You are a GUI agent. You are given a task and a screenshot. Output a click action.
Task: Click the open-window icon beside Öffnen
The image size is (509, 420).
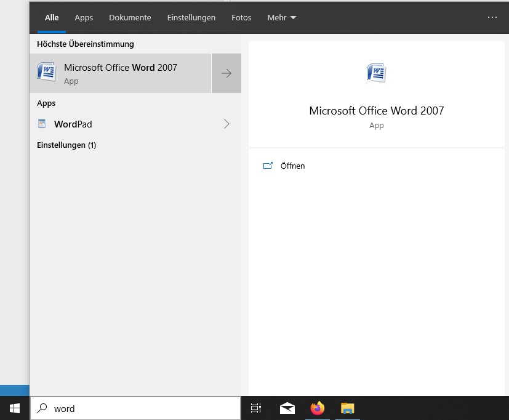click(268, 166)
